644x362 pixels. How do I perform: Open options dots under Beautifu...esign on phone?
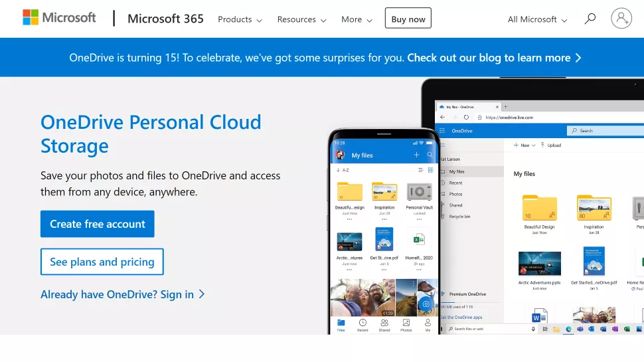(349, 219)
